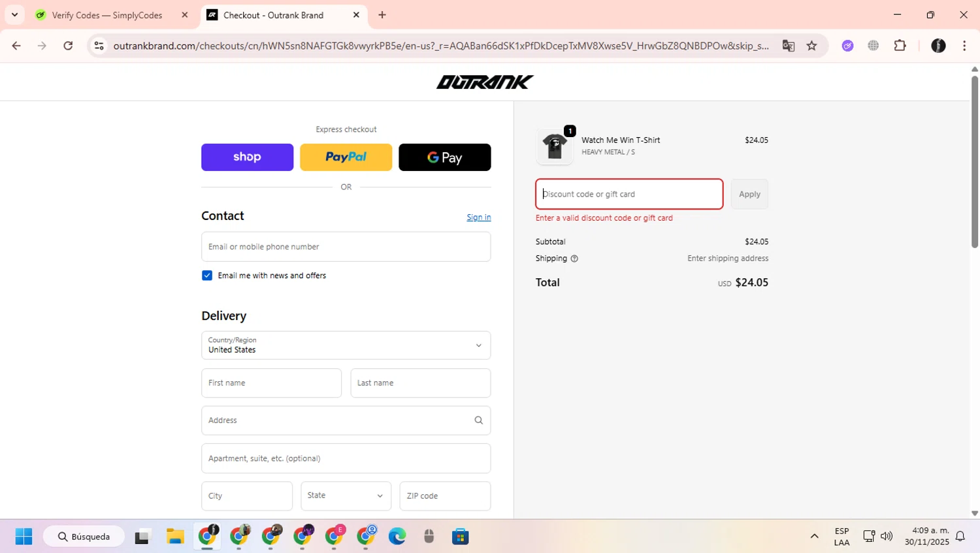Pay with Shop Pay button
The width and height of the screenshot is (980, 553).
click(x=247, y=157)
